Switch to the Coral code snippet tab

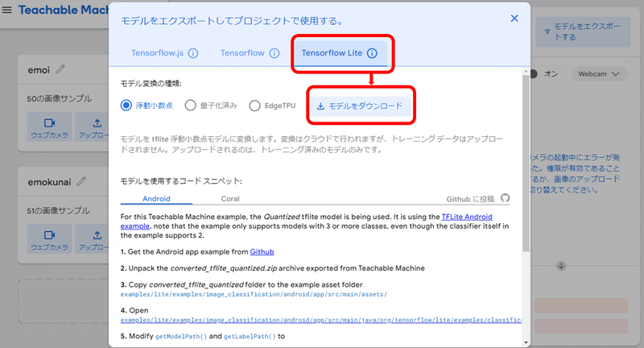click(230, 198)
